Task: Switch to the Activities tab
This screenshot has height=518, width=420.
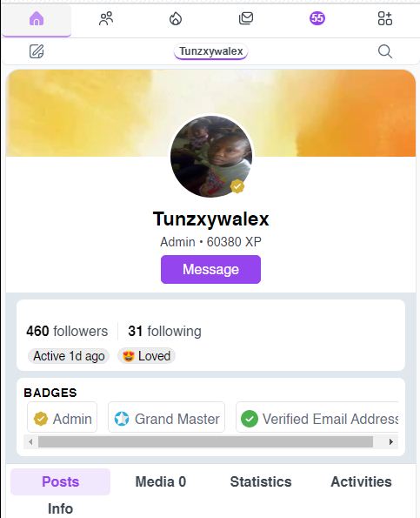Action: pos(361,481)
